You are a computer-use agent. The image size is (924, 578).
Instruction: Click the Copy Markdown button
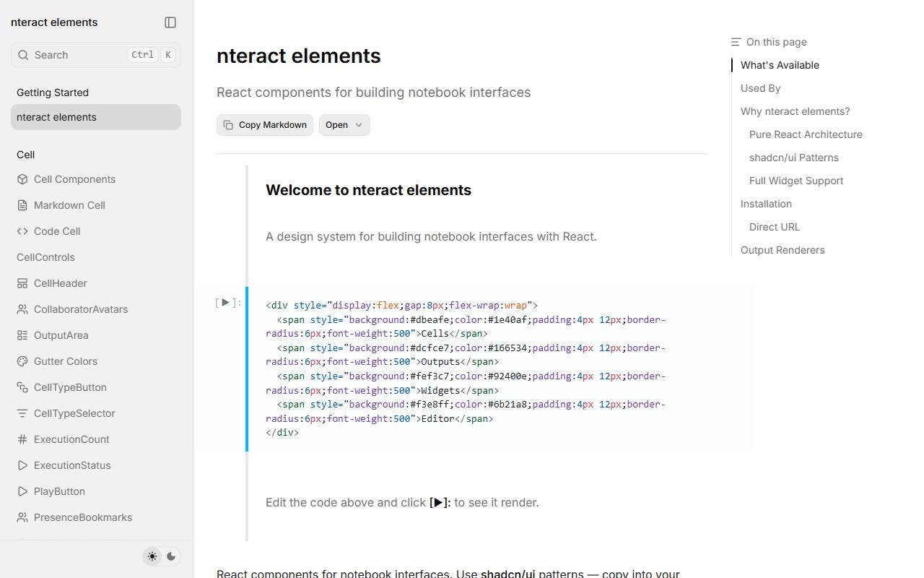(x=265, y=125)
